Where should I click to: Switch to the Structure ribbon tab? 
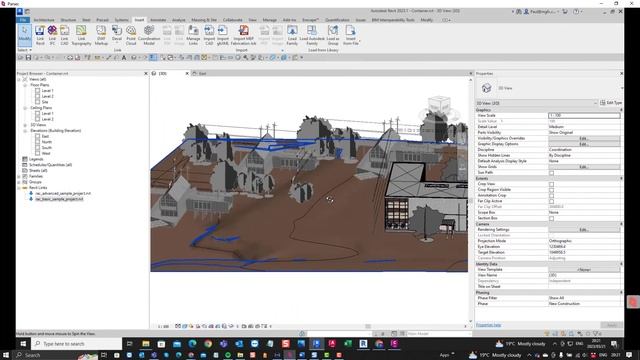[x=68, y=20]
